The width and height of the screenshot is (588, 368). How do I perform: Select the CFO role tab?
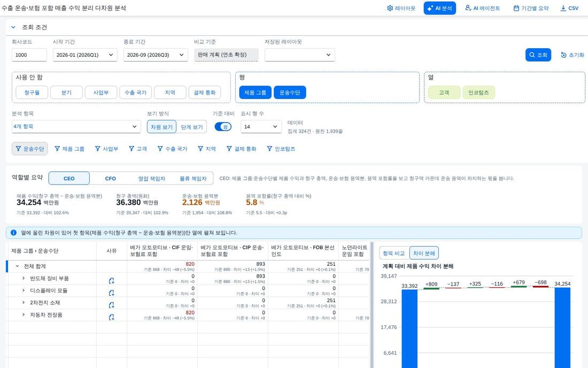tap(110, 178)
